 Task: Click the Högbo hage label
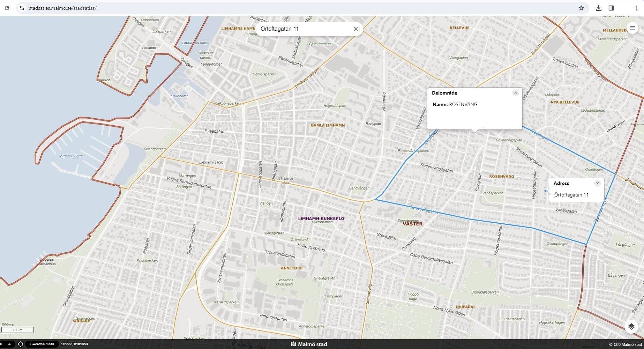coord(413,297)
